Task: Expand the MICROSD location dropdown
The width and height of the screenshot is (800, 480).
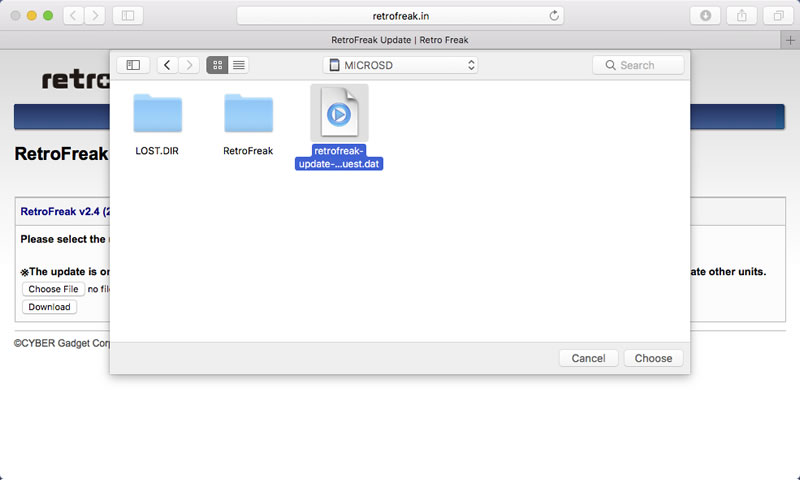Action: (x=402, y=65)
